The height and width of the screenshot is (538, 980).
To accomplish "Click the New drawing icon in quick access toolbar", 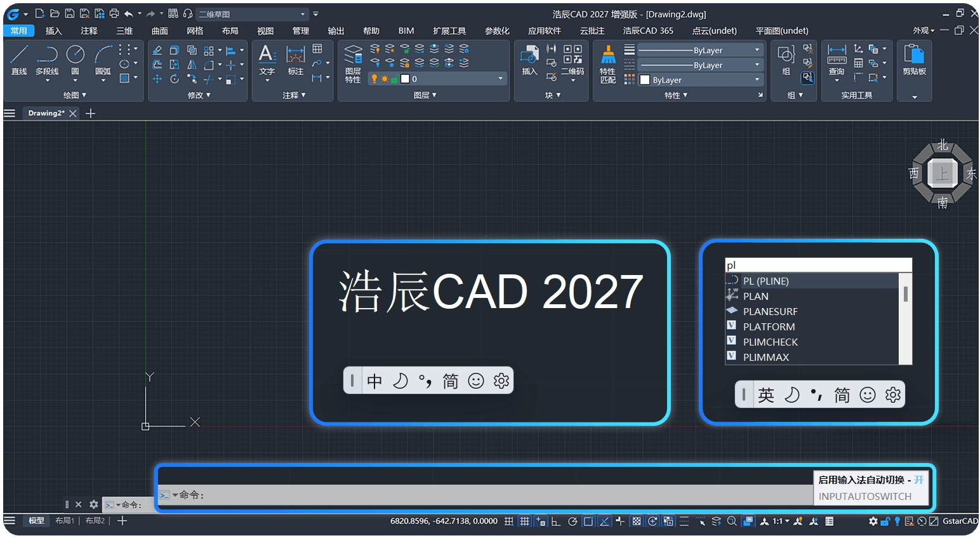I will click(39, 13).
